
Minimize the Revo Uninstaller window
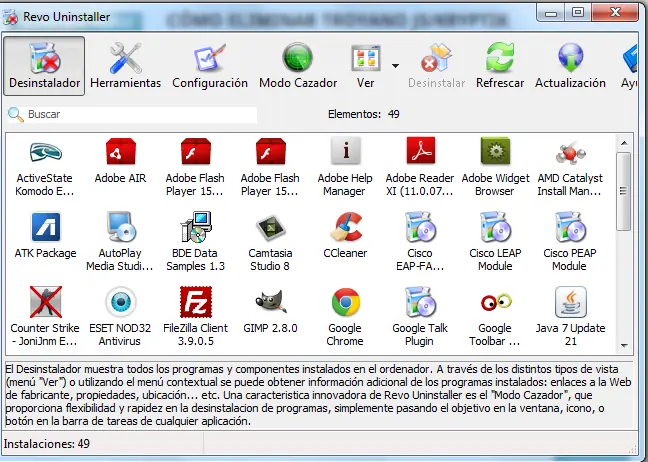click(x=551, y=13)
